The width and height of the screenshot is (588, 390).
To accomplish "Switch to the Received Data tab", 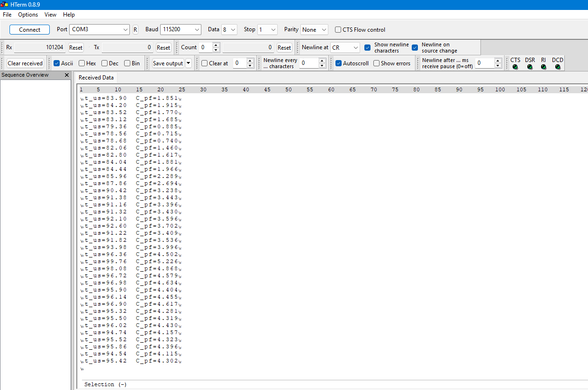I will point(96,78).
